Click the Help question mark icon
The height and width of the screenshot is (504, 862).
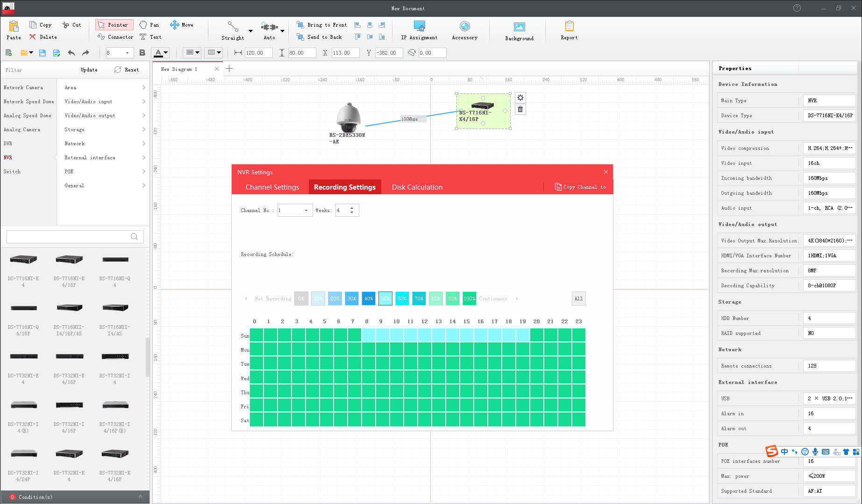[797, 8]
